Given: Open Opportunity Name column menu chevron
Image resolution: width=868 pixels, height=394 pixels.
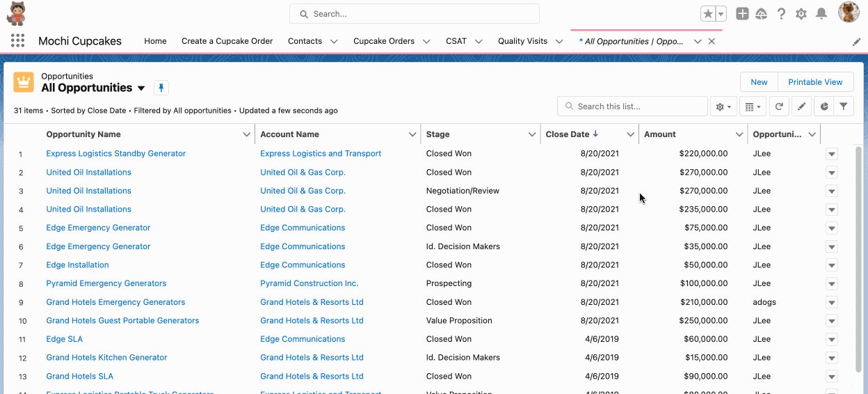Looking at the screenshot, I should tap(246, 134).
